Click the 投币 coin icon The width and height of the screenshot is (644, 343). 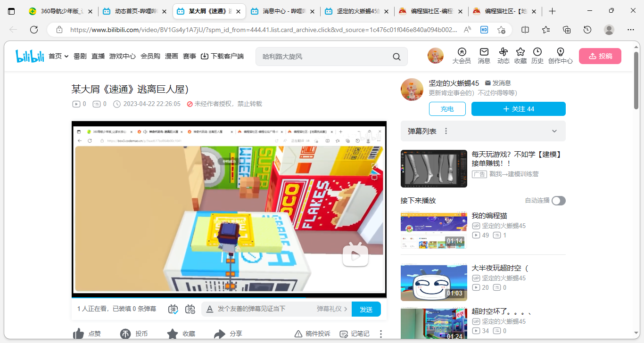pyautogui.click(x=125, y=334)
